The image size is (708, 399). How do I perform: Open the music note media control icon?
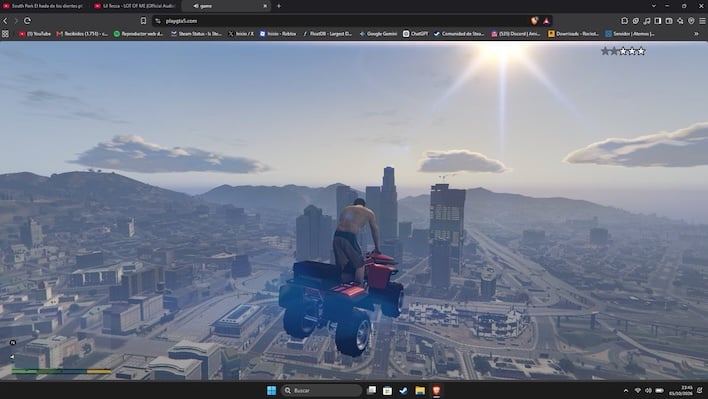tap(647, 21)
